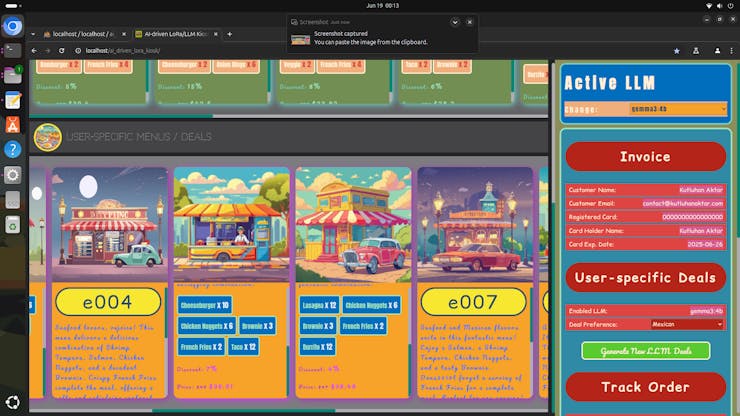The height and width of the screenshot is (416, 740).
Task: Click the Help question mark dock icon
Action: pos(13,149)
